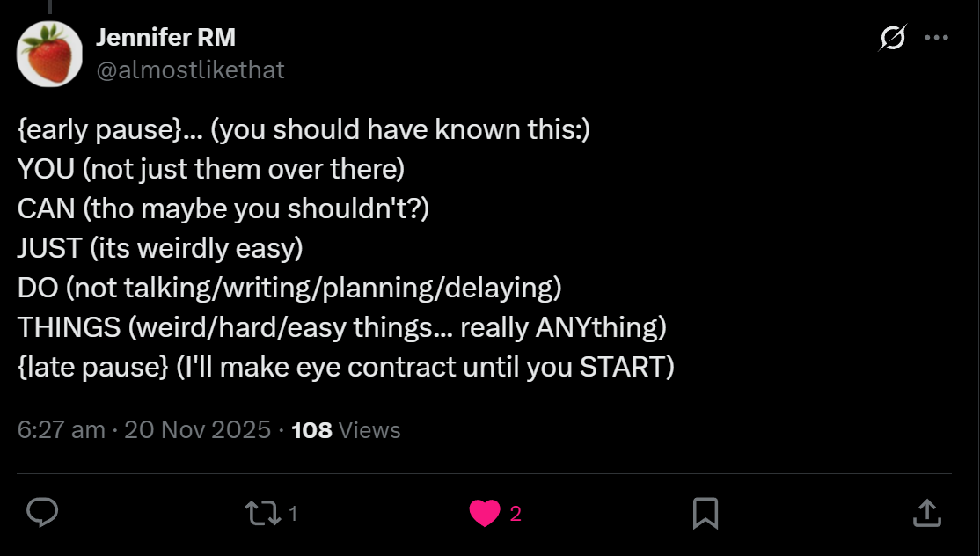Open Jennifer RM's profile name link

[165, 38]
